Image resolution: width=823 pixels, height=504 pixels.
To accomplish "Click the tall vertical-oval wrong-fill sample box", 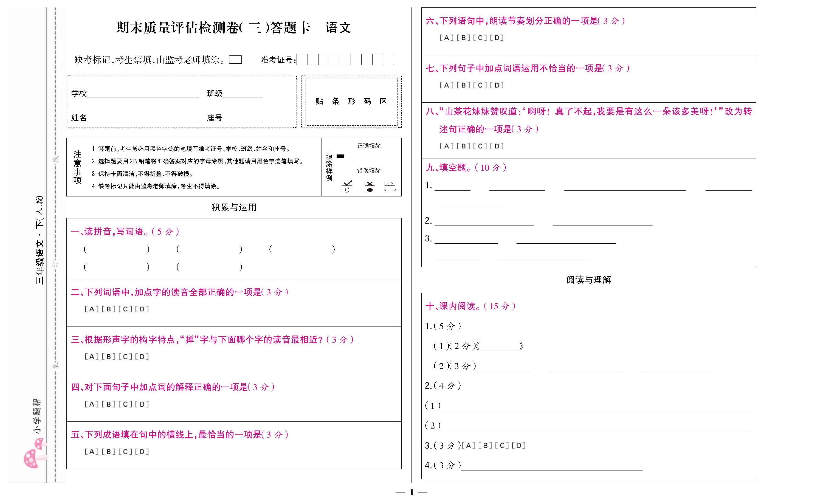I will [347, 190].
